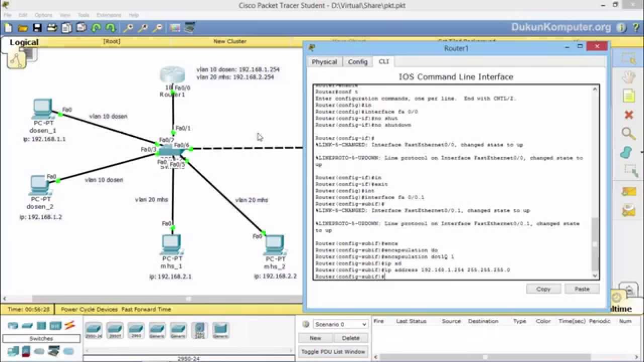
Task: Click the Router1 device on the workspace
Action: (x=173, y=75)
